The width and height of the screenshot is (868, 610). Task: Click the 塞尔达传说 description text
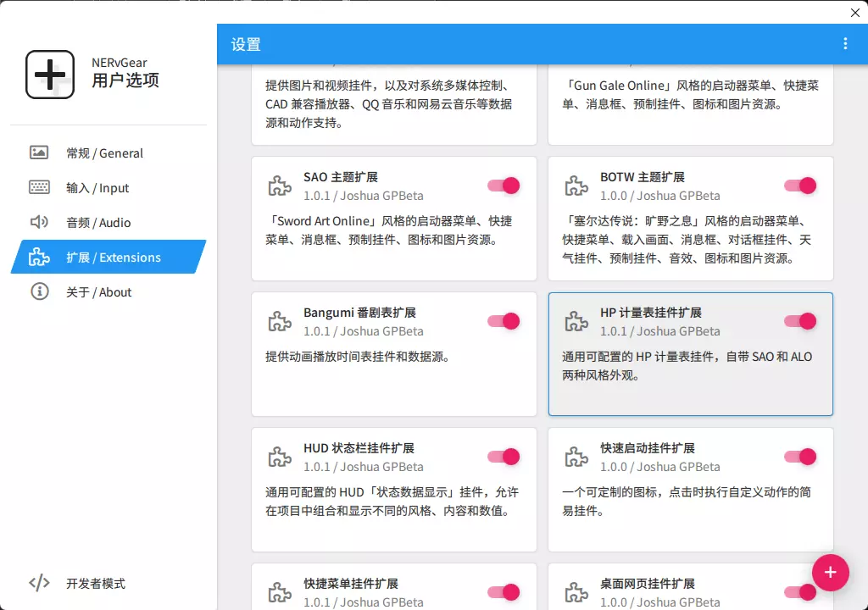pos(687,240)
